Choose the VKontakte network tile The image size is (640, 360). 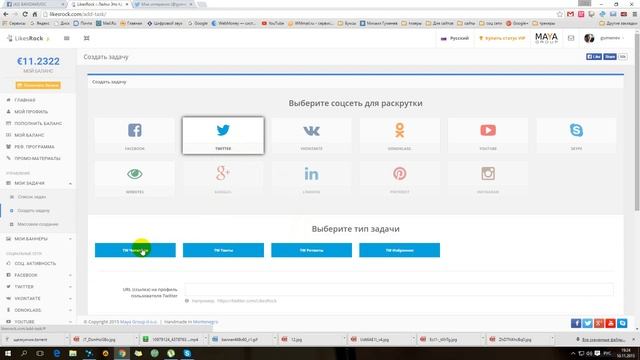[311, 136]
